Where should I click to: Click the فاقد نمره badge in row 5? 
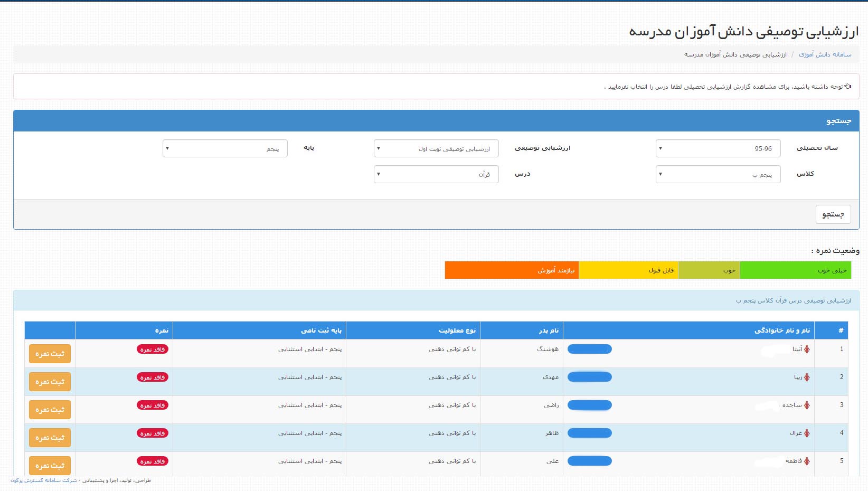(153, 461)
